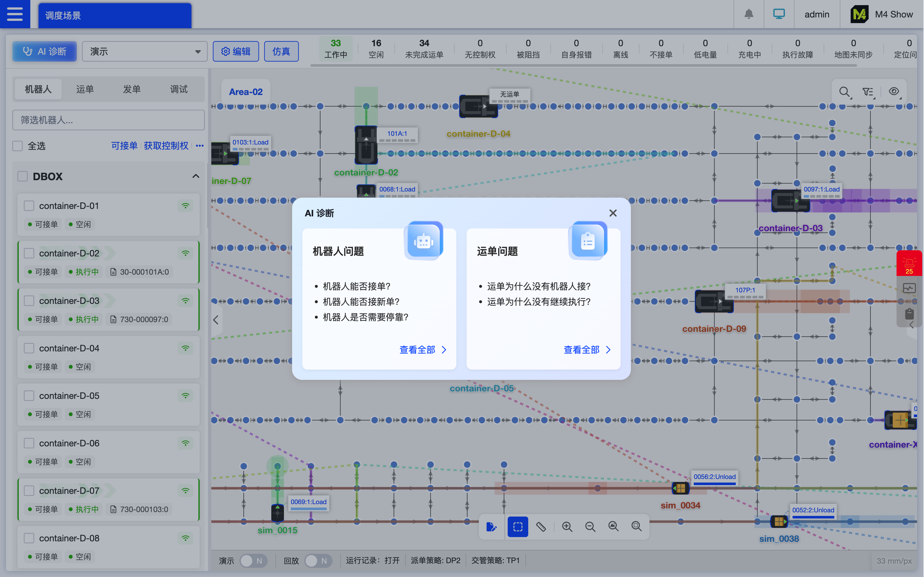924x577 pixels.
Task: Collapse the left sidebar panel arrow
Action: click(216, 320)
